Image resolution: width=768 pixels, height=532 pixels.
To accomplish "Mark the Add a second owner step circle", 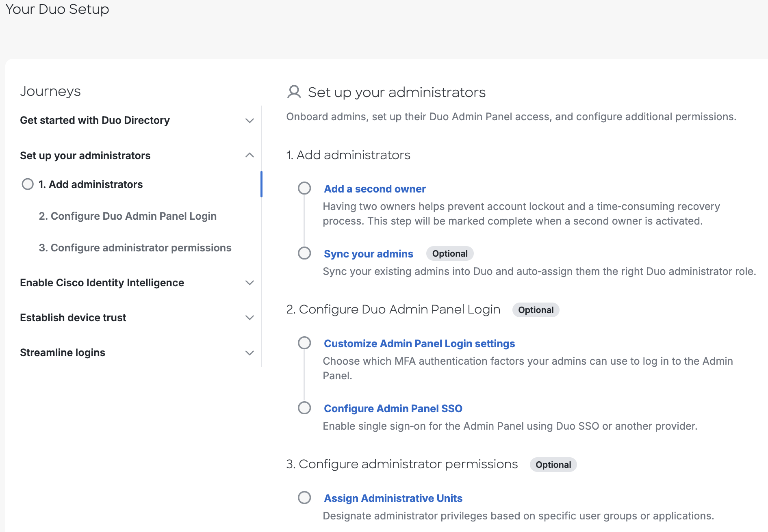I will pyautogui.click(x=304, y=188).
